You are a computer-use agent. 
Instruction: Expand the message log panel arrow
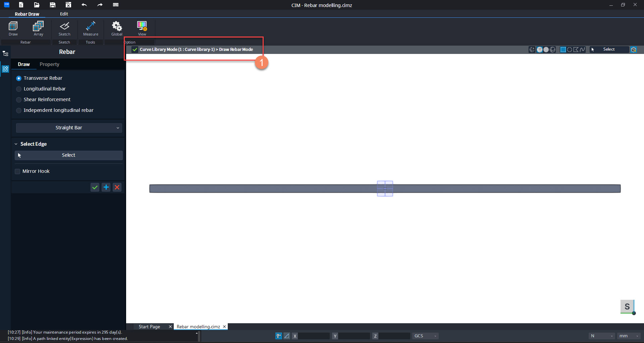pyautogui.click(x=197, y=333)
